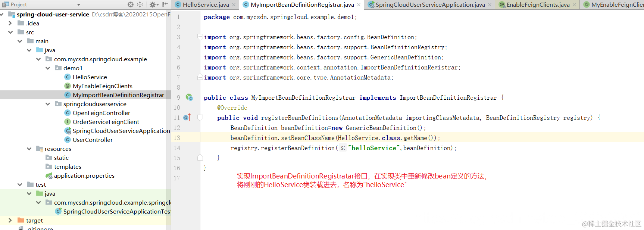Collapse the demo1 package
Image resolution: width=644 pixels, height=230 pixels.
pos(48,68)
